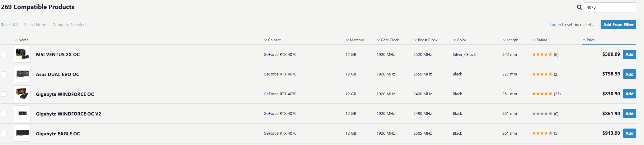Image resolution: width=644 pixels, height=145 pixels.
Task: Click Gigabyte WINDFORCE OC V2 thumbnail
Action: coord(22,114)
